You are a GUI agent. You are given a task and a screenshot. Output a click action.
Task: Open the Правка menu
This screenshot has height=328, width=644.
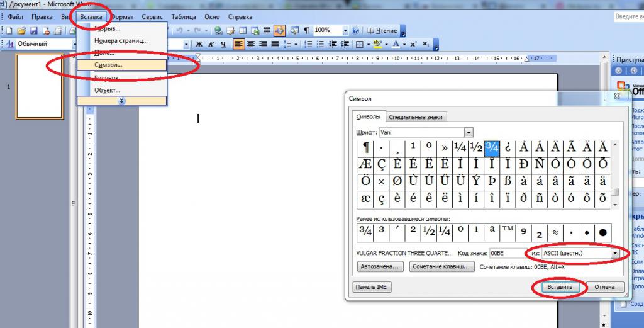pos(42,17)
